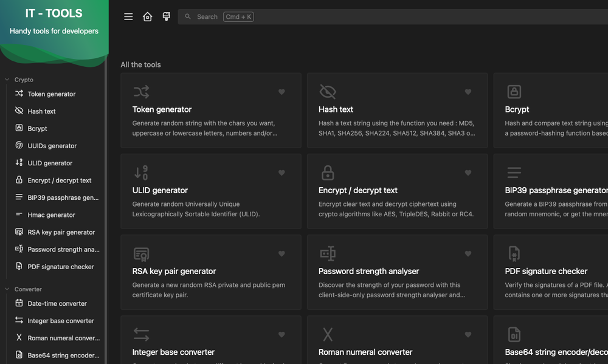Select Hmac generator in sidebar
608x364 pixels.
[x=51, y=215]
